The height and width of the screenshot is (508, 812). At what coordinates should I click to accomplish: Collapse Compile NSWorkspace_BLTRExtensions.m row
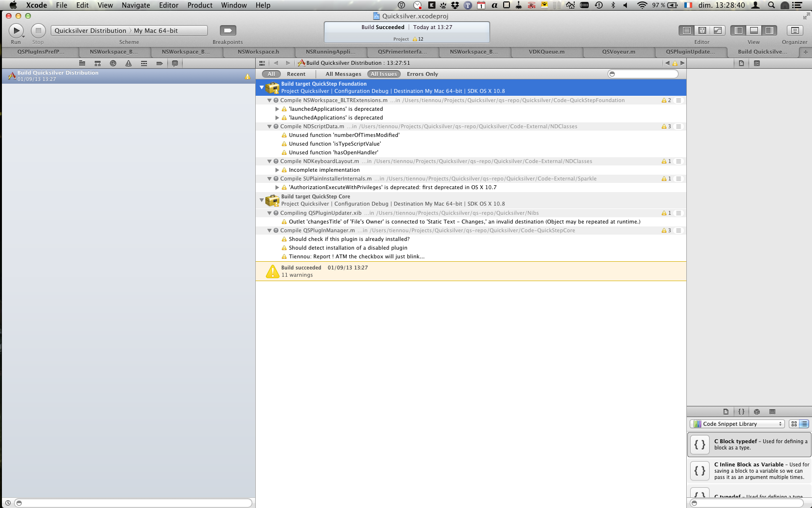click(269, 101)
